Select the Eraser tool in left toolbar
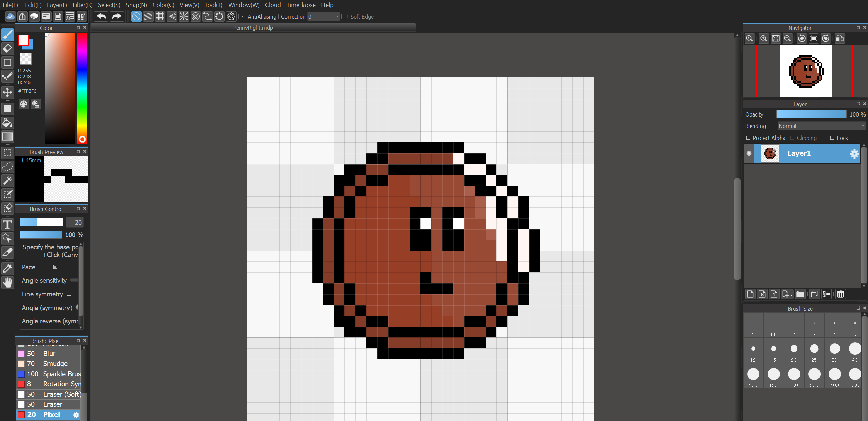The image size is (868, 421). pos(7,48)
